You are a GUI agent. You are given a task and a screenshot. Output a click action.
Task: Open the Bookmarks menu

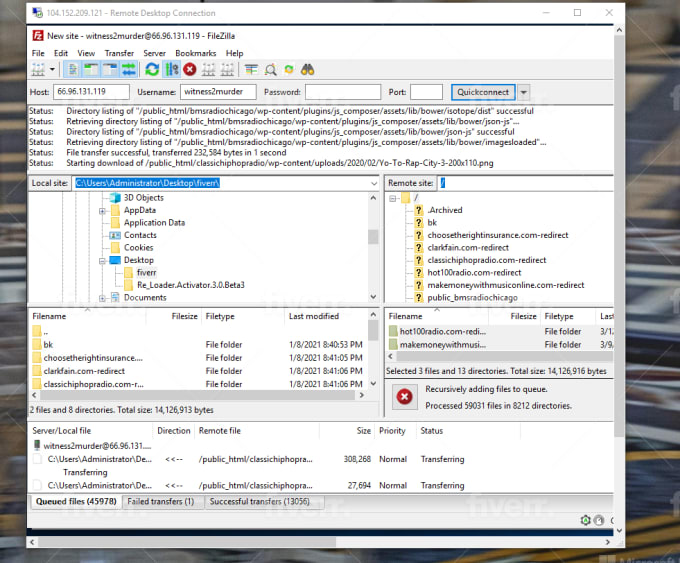coord(196,53)
